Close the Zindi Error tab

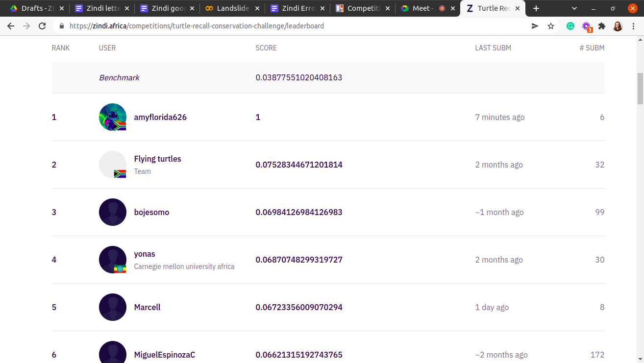click(322, 8)
